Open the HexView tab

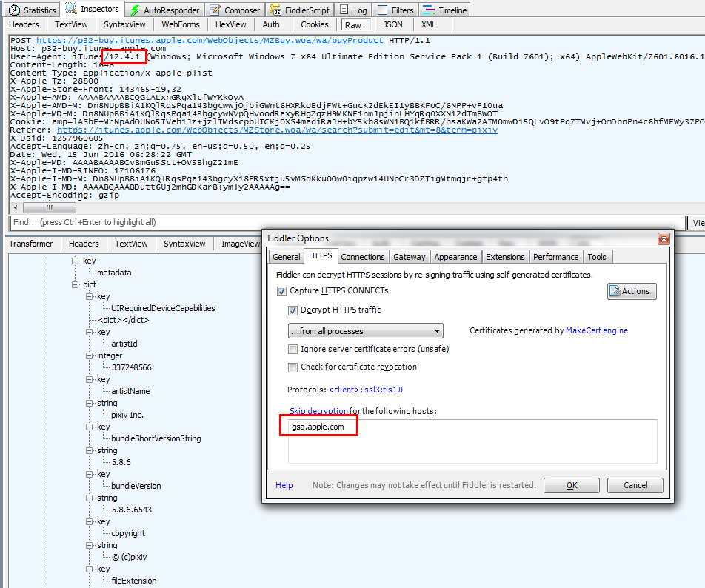[230, 24]
